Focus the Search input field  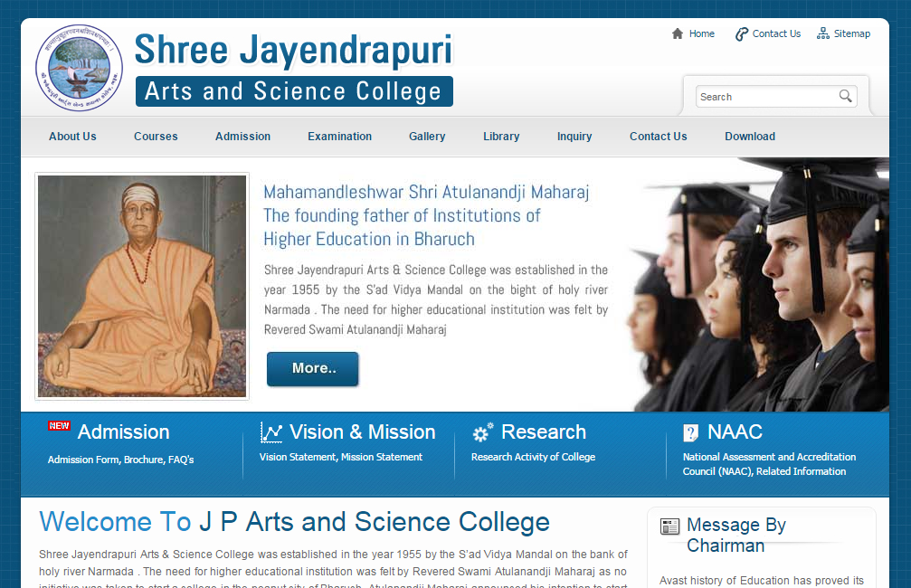click(x=767, y=97)
